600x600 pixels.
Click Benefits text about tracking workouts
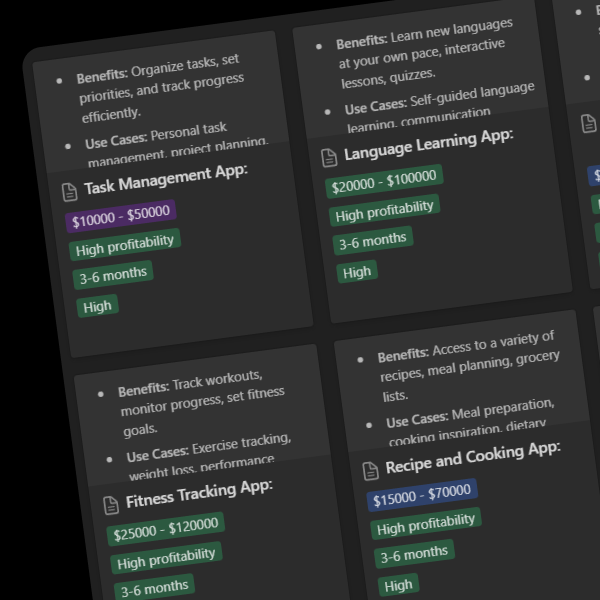point(202,404)
